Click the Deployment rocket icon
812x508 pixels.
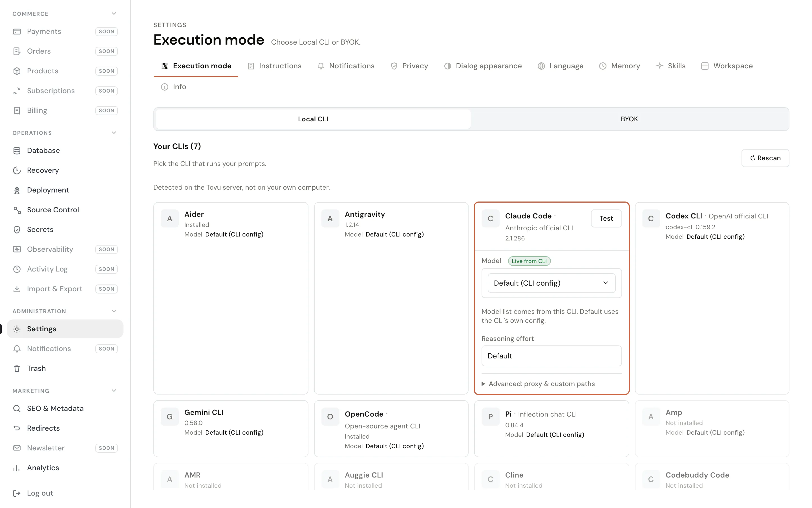pyautogui.click(x=17, y=190)
